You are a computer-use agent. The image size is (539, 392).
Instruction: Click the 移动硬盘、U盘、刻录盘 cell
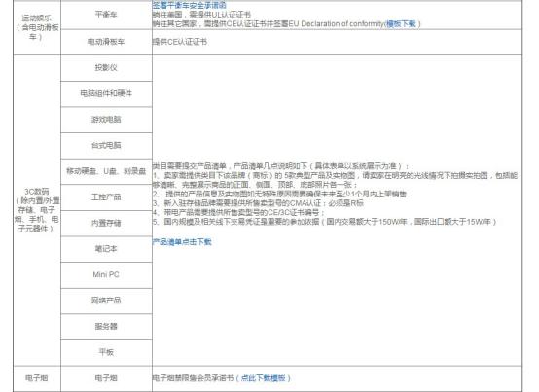click(106, 171)
